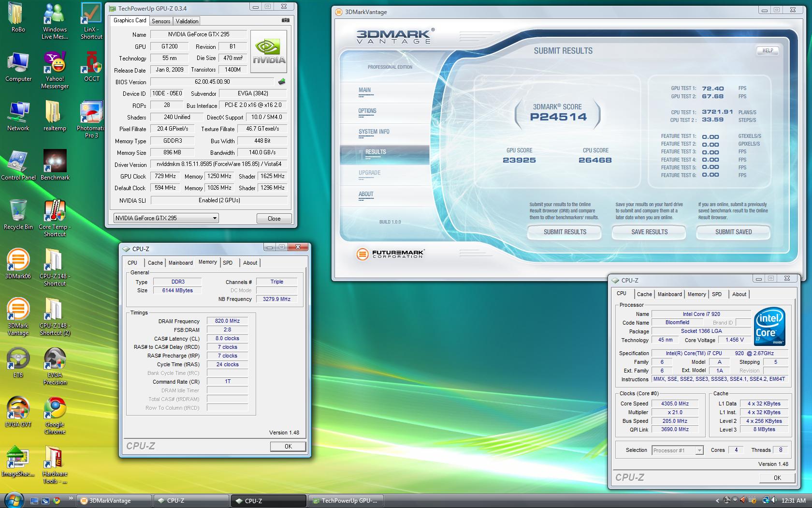Click the NVIDIA logo in GPU-Z
This screenshot has width=812, height=508.
point(269,52)
